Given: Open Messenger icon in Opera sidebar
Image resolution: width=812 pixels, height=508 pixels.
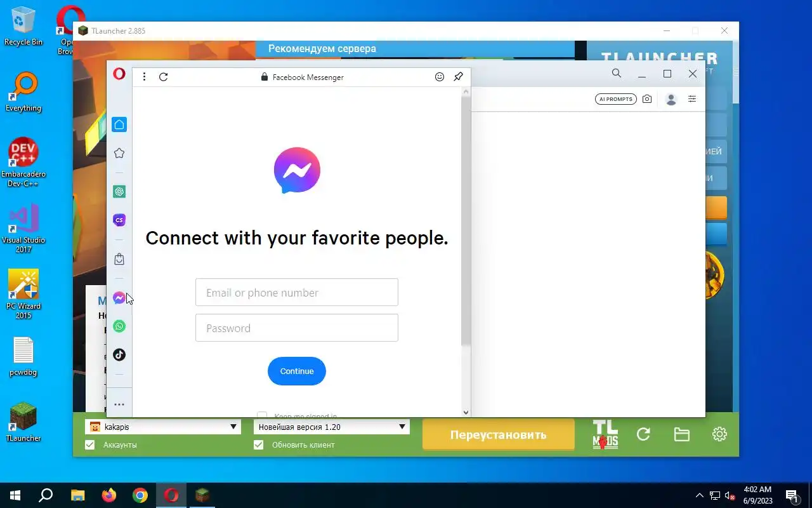Looking at the screenshot, I should coord(119,298).
